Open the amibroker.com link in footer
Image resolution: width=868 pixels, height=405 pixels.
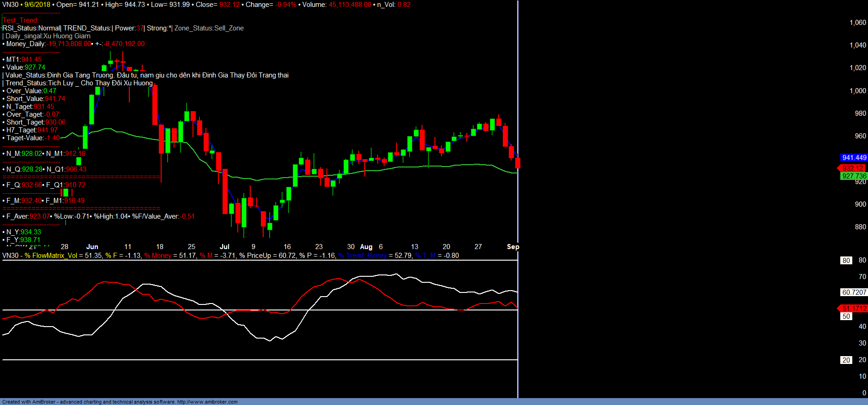tap(207, 402)
